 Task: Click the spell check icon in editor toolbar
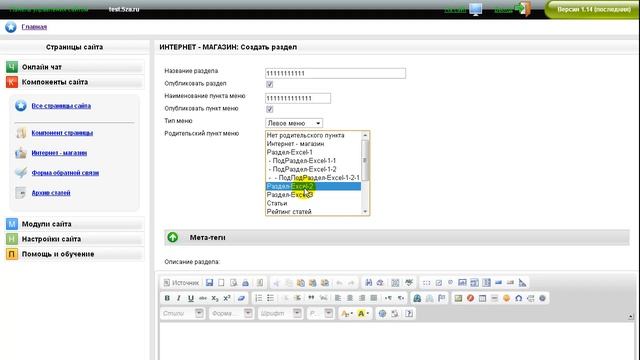[x=409, y=282]
